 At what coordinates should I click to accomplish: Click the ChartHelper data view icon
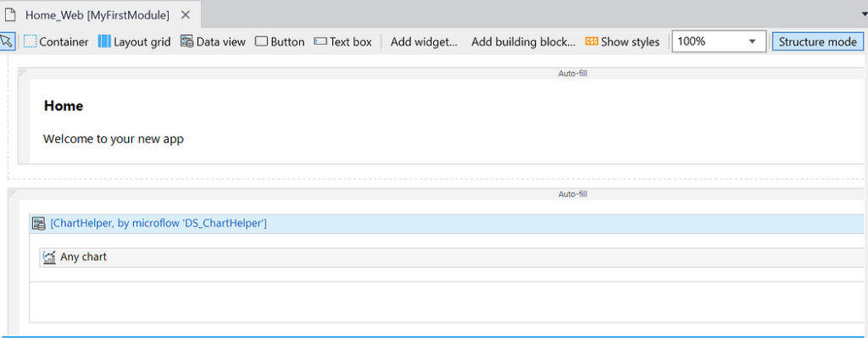[x=39, y=224]
